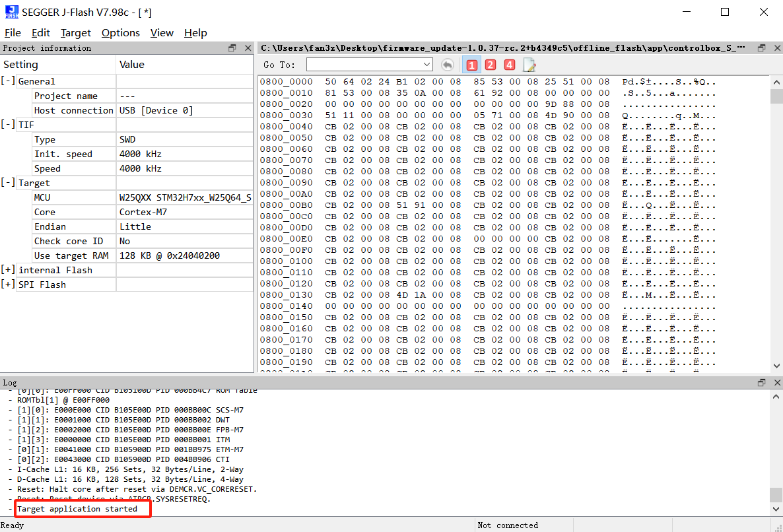Collapse the General settings group
Viewport: 783px width, 532px height.
(8, 81)
